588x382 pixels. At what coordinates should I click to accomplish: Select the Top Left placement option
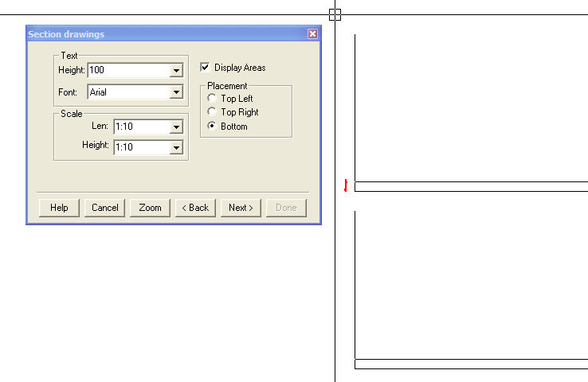pos(212,99)
